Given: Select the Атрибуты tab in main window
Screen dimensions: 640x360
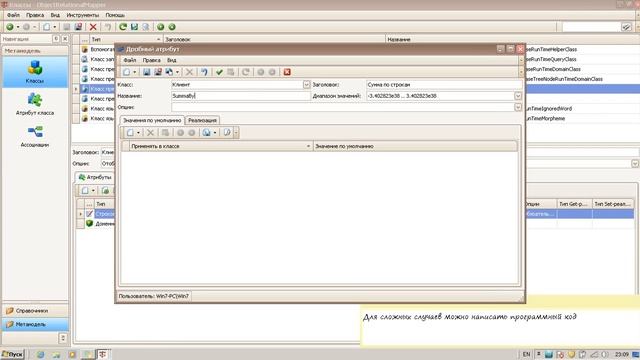Looking at the screenshot, I should click(x=95, y=177).
